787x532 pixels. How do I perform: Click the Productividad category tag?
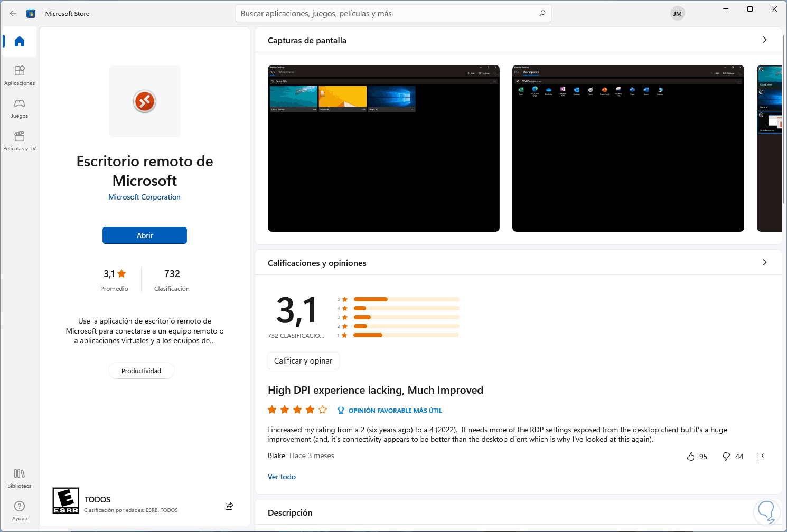click(x=142, y=370)
